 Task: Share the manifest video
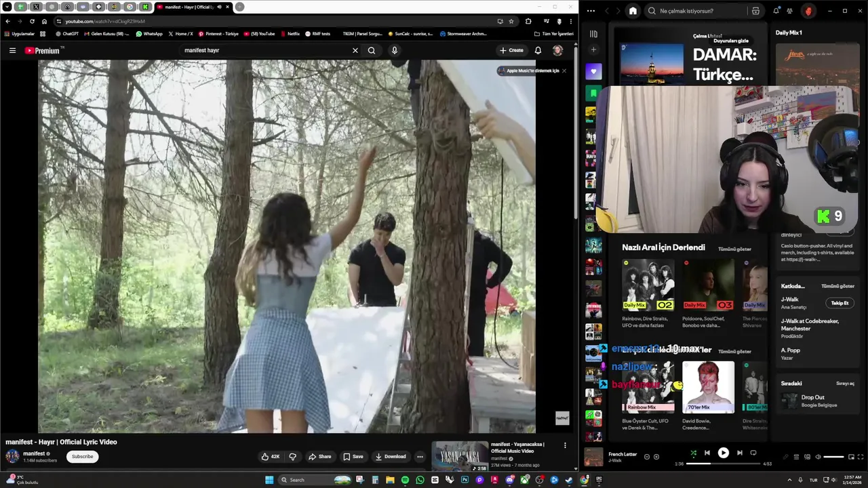coord(320,456)
